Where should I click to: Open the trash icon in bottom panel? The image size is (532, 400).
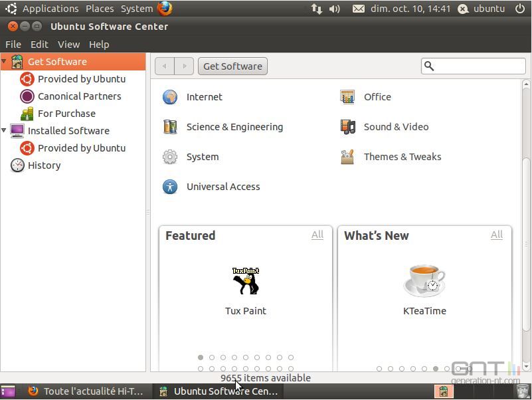[523, 391]
